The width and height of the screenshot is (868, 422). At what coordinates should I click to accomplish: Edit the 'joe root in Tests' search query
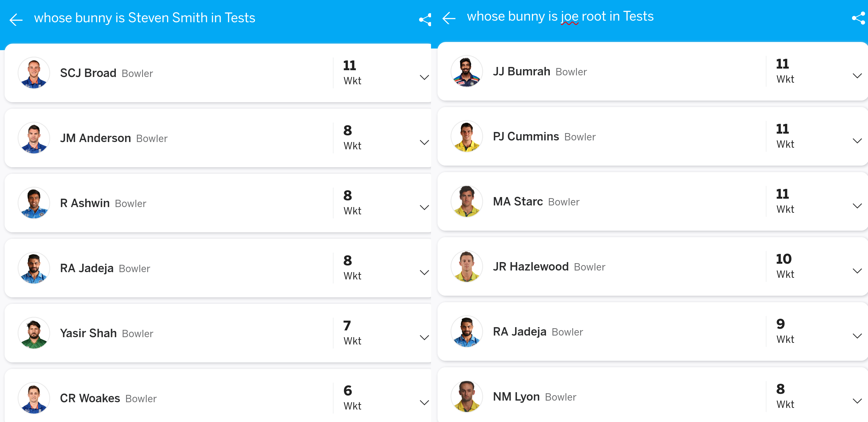560,17
